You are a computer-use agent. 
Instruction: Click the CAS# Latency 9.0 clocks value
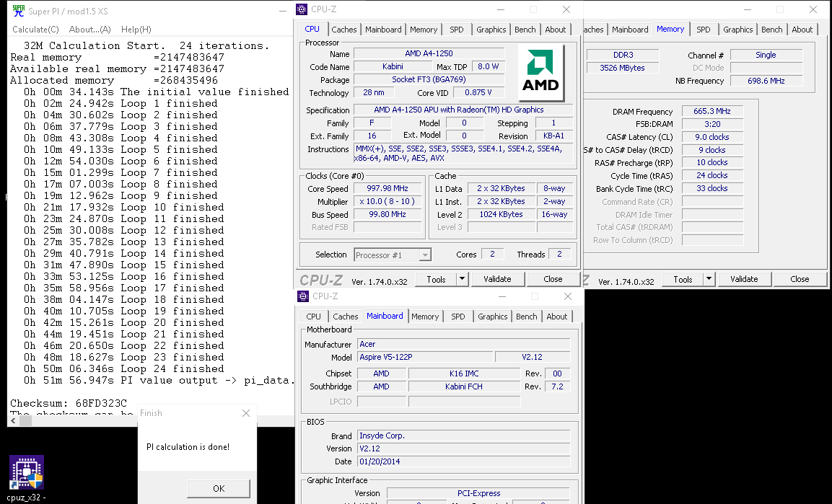click(712, 137)
